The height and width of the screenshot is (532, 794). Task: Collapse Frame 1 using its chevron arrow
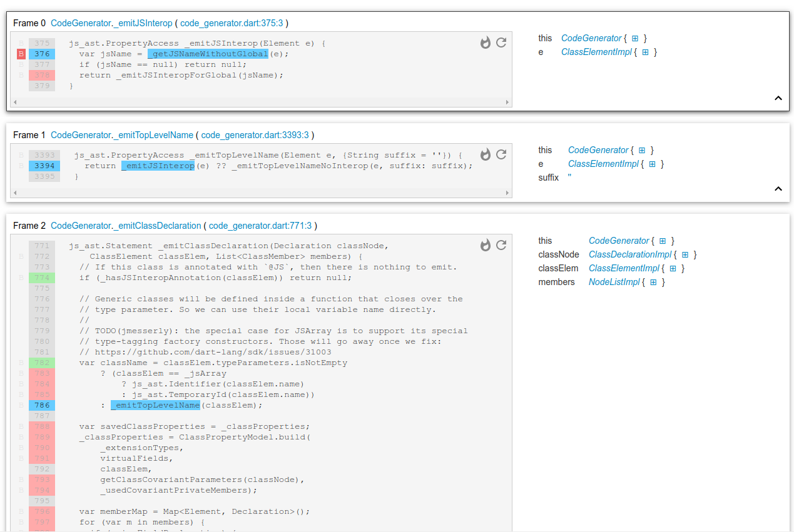click(x=778, y=188)
